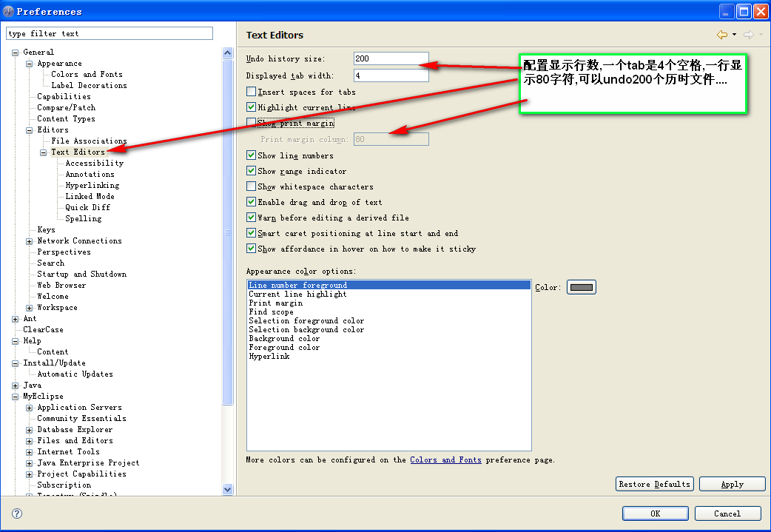Select Selection foreground color option

(x=306, y=320)
